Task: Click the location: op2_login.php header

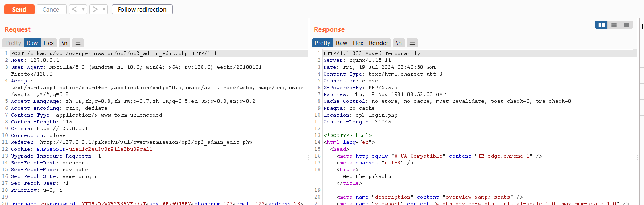Action: coord(360,115)
